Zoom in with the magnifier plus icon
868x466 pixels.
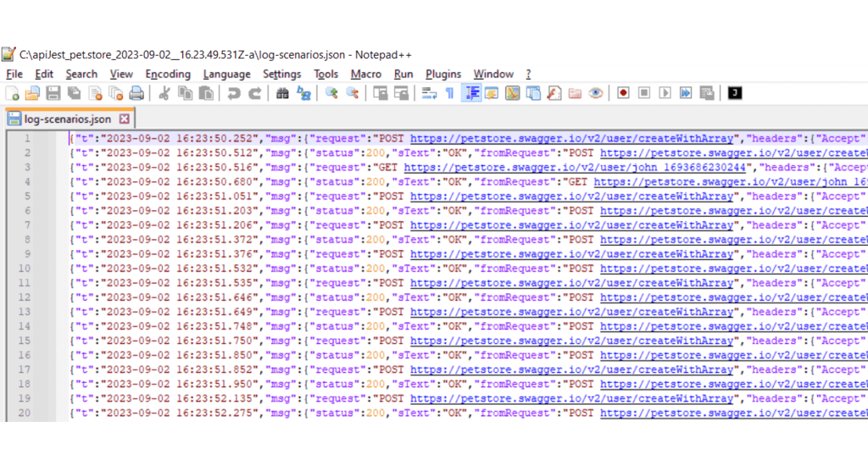tap(331, 93)
